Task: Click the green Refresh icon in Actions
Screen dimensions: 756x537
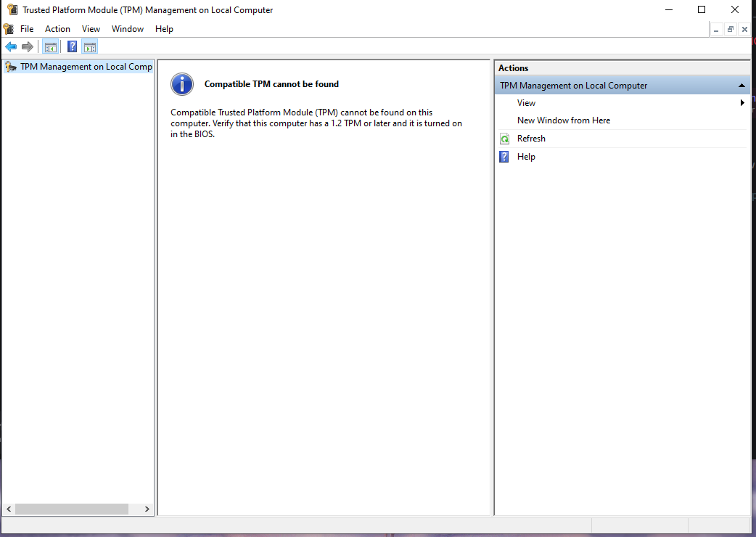Action: (x=504, y=139)
